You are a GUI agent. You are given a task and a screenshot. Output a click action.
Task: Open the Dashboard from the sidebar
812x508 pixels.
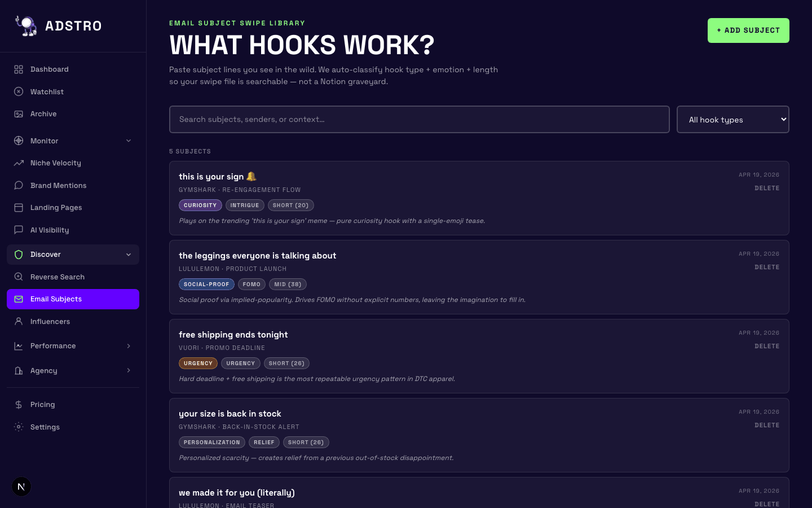tap(19, 69)
